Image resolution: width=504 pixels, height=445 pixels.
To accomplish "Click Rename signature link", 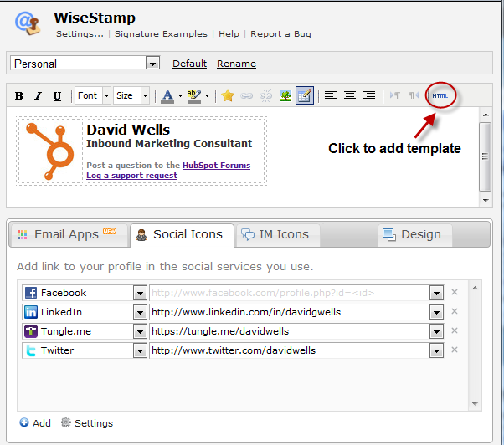I will click(x=236, y=64).
